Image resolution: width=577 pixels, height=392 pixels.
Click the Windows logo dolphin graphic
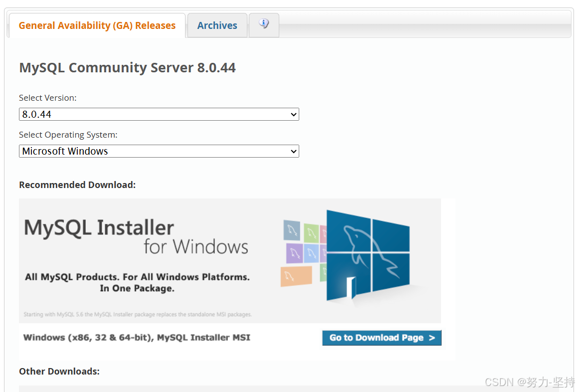[x=368, y=255]
